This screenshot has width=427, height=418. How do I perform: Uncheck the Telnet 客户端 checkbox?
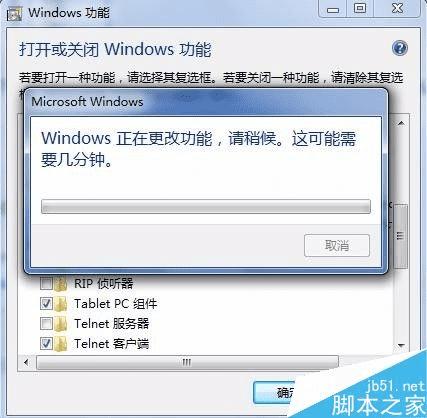click(46, 343)
